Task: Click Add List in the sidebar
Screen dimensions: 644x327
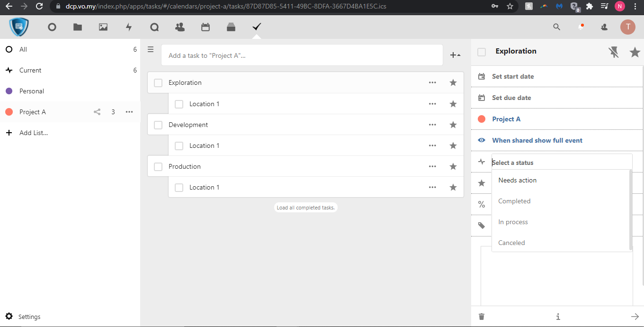Action: click(x=33, y=133)
